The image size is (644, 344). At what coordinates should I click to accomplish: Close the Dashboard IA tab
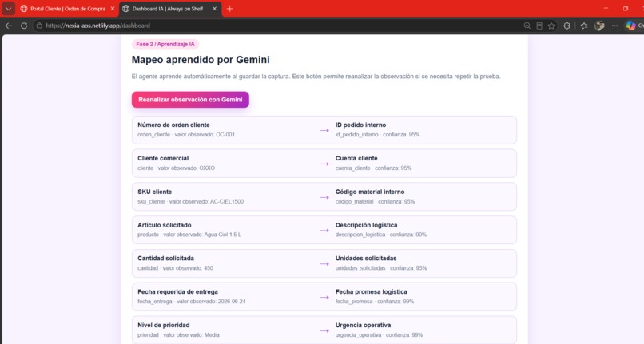click(x=214, y=9)
